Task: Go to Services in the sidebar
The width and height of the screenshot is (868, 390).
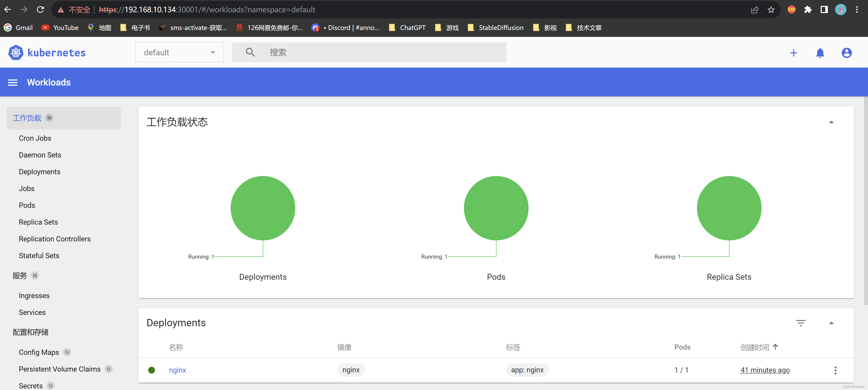Action: 32,312
